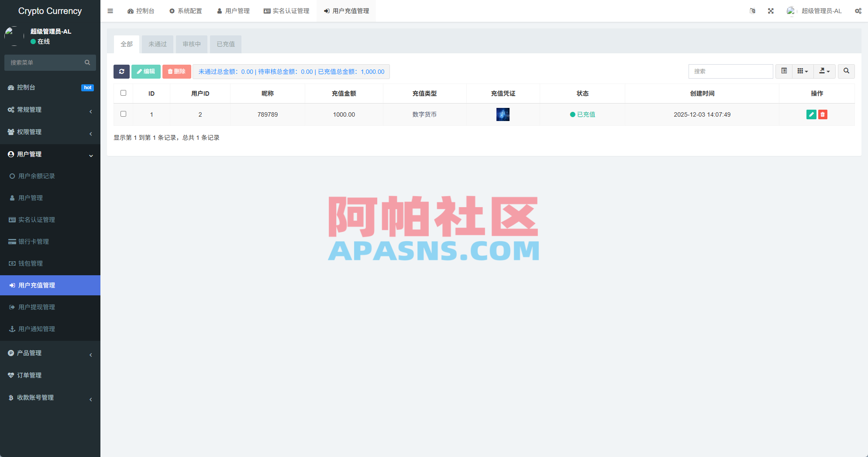The image size is (868, 457).
Task: Expand the 收款账号管理 sidebar menu
Action: tap(50, 398)
